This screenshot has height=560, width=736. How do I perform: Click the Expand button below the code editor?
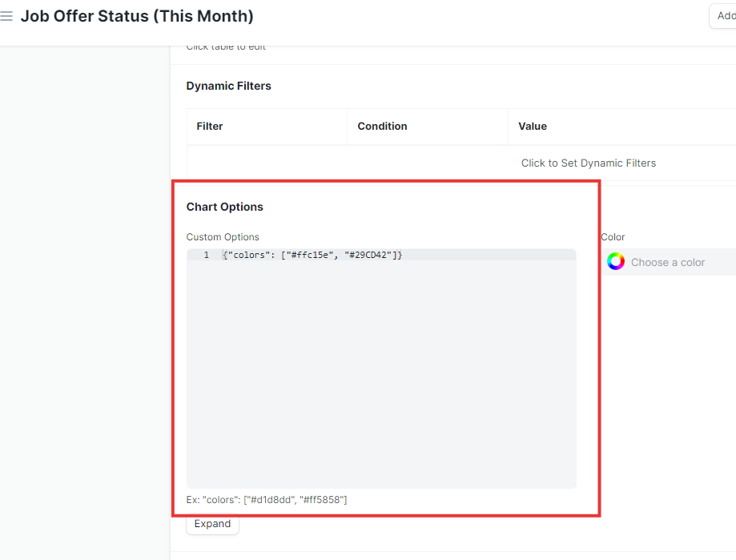click(x=211, y=523)
